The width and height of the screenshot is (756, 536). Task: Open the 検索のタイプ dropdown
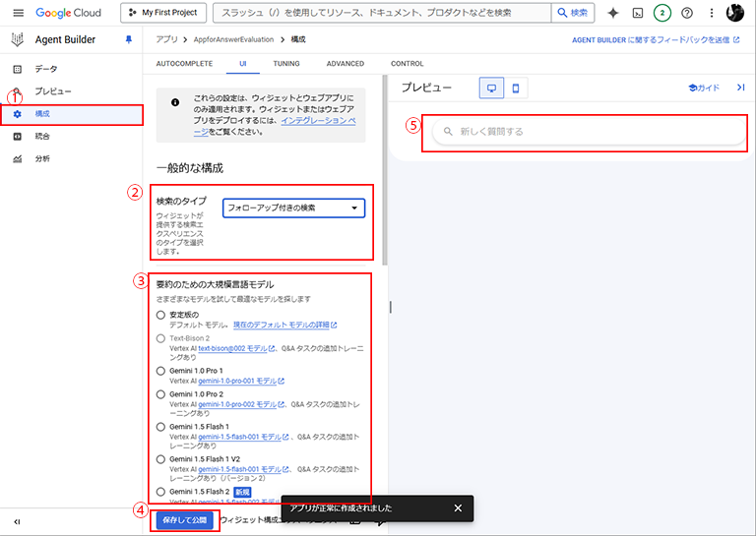click(x=293, y=208)
